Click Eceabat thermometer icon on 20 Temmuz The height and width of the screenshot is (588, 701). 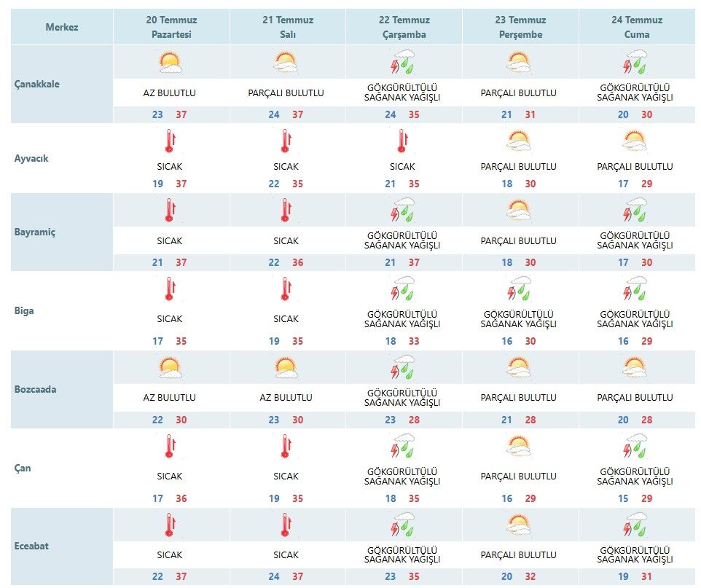pyautogui.click(x=170, y=525)
